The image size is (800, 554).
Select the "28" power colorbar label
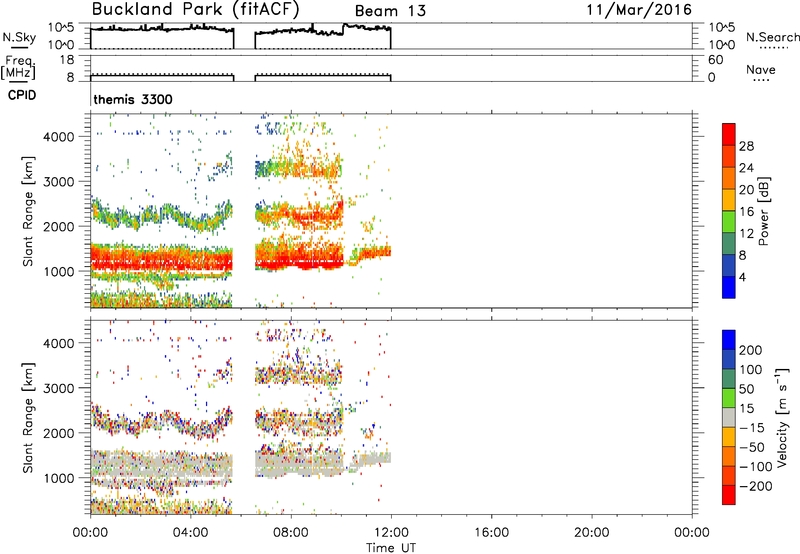tap(746, 146)
